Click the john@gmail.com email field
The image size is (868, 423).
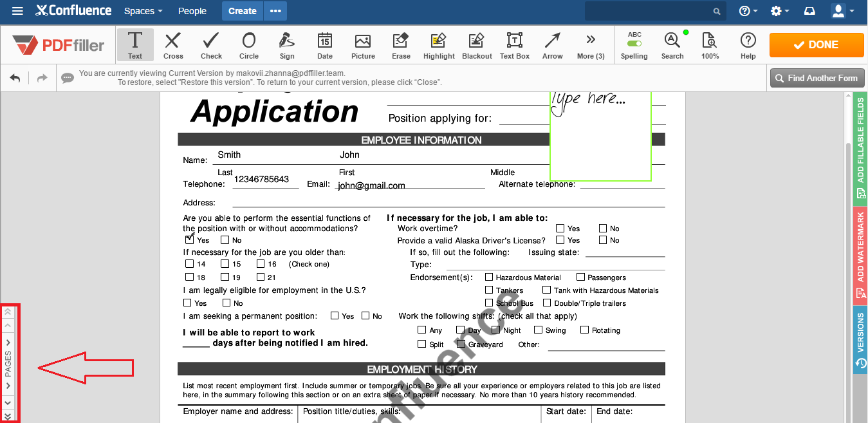371,185
